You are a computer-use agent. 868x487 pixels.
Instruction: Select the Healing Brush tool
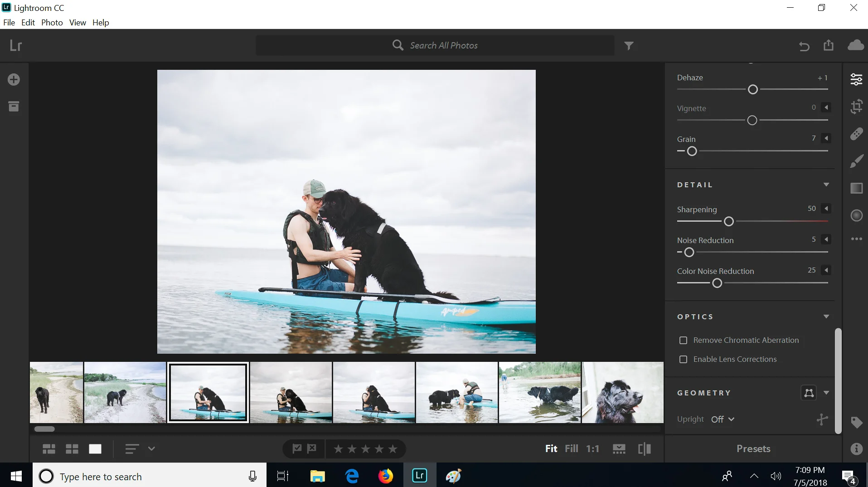coord(856,134)
